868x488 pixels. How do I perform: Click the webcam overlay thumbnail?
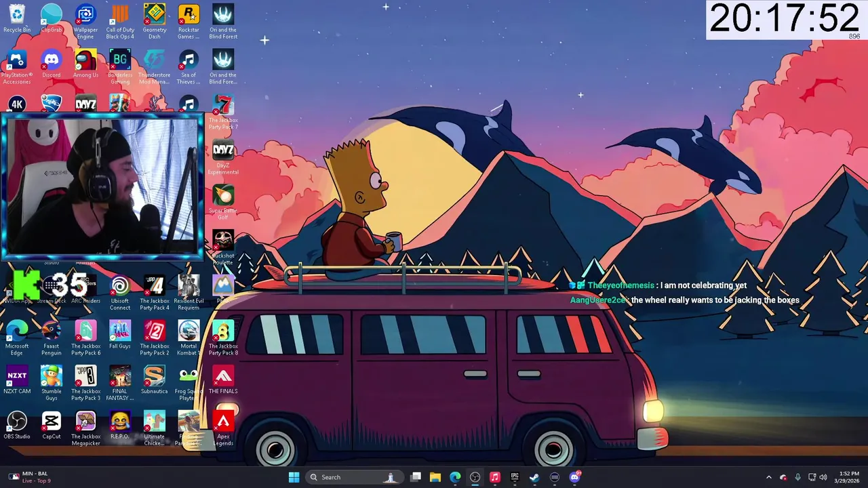click(x=102, y=187)
